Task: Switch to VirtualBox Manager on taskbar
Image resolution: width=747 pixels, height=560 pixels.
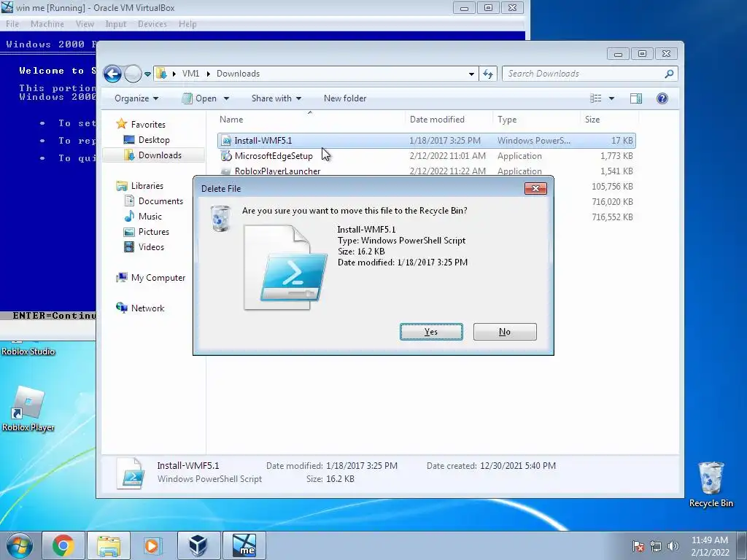Action: click(x=198, y=545)
